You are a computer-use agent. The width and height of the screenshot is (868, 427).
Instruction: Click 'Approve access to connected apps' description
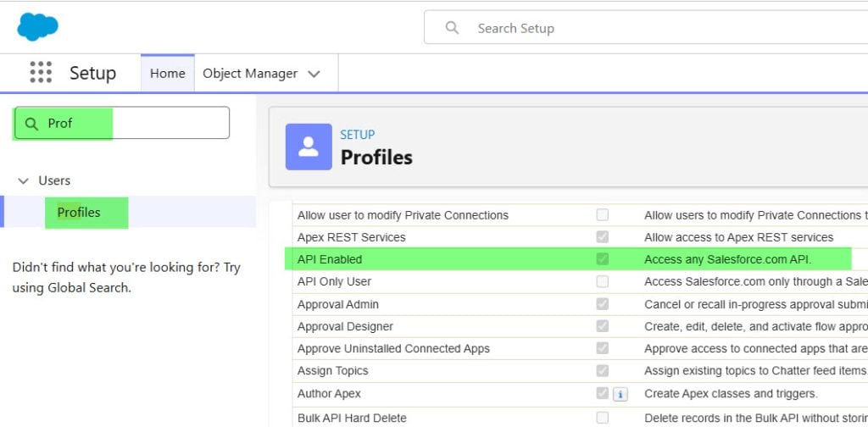click(756, 348)
